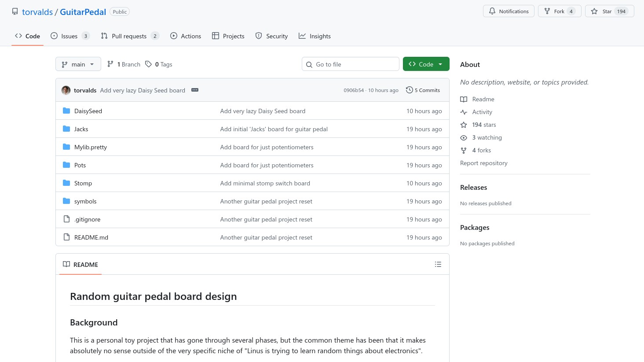644x362 pixels.
Task: Click the 0 Tags label text
Action: point(164,64)
